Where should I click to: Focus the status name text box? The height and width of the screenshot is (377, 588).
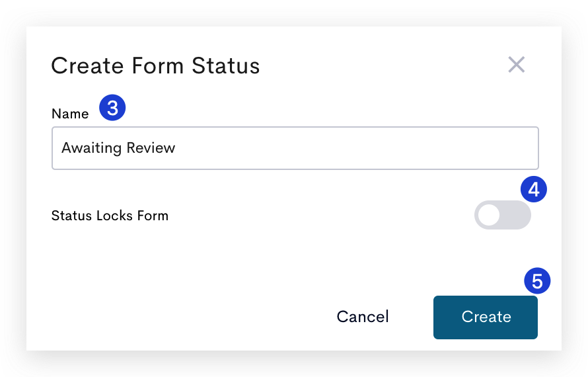pos(295,148)
